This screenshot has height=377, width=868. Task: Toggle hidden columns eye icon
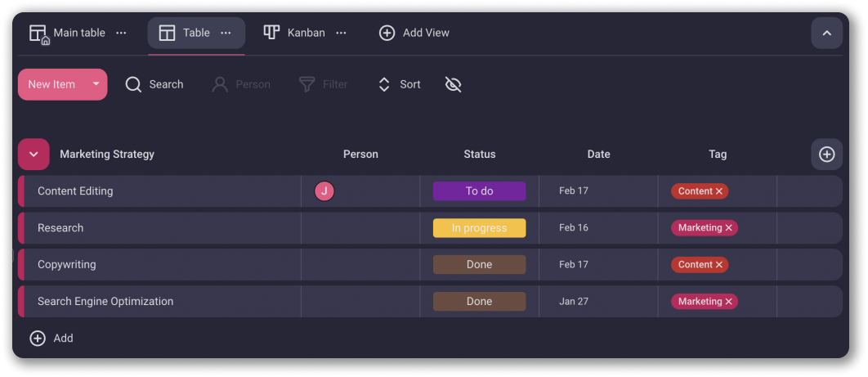click(x=454, y=84)
